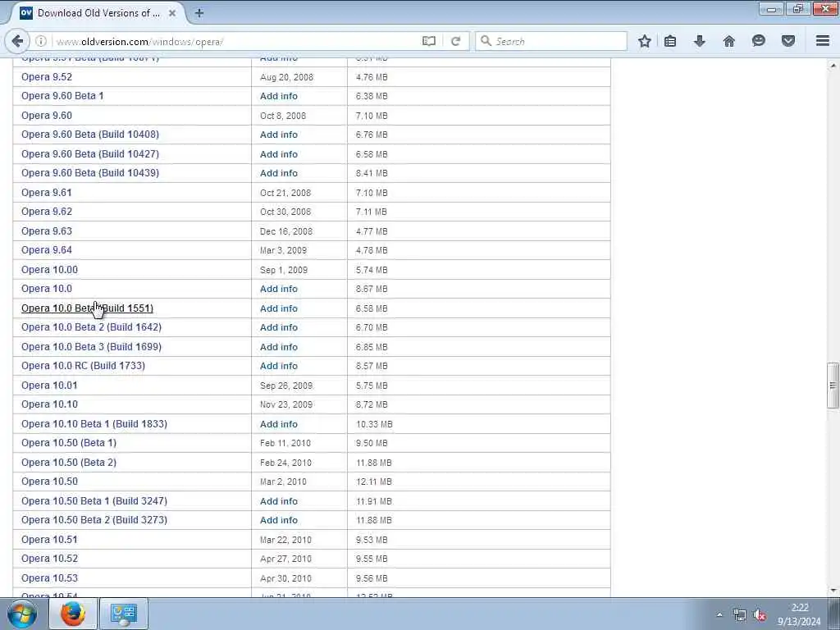The height and width of the screenshot is (630, 840).
Task: Open the Opera 10.10 link
Action: pyautogui.click(x=49, y=404)
